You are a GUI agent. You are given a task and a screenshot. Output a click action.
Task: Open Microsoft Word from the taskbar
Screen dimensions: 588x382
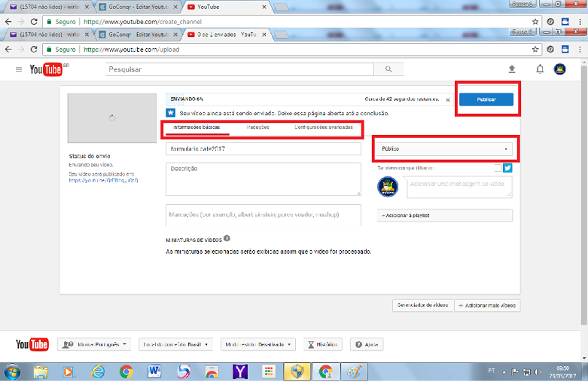[x=154, y=372]
